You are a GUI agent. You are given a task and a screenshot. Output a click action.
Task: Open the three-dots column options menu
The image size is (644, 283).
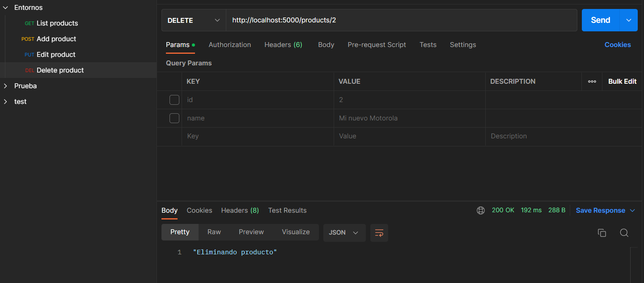pyautogui.click(x=592, y=81)
